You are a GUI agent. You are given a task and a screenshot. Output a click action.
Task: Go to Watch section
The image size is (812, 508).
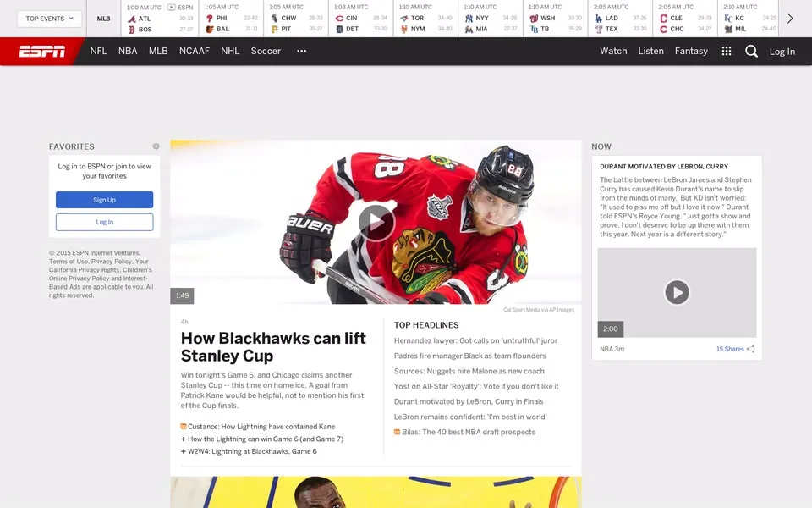pos(613,51)
